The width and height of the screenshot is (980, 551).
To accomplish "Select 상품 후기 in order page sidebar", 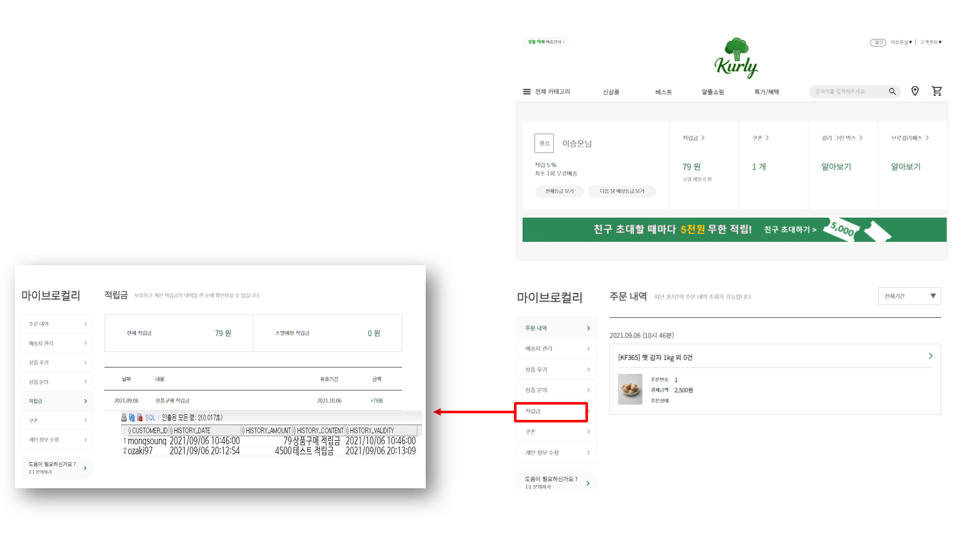I will [557, 369].
